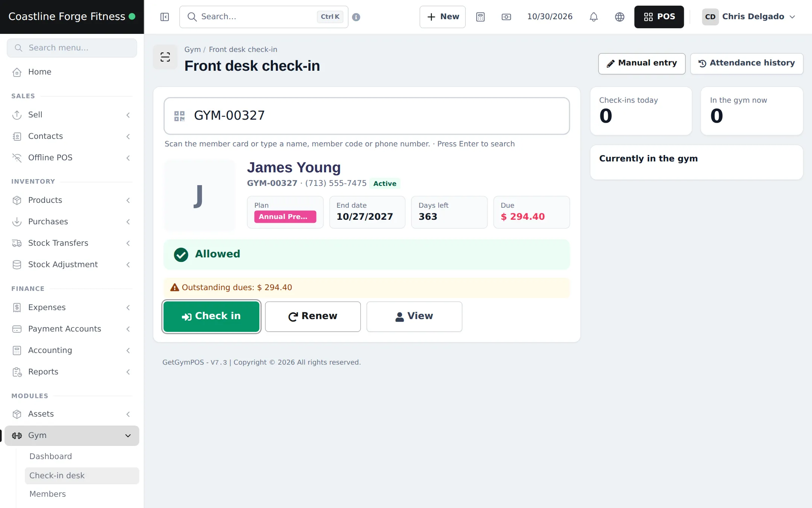Open the Home menu item
Screen dimensions: 812x508
(x=71, y=72)
